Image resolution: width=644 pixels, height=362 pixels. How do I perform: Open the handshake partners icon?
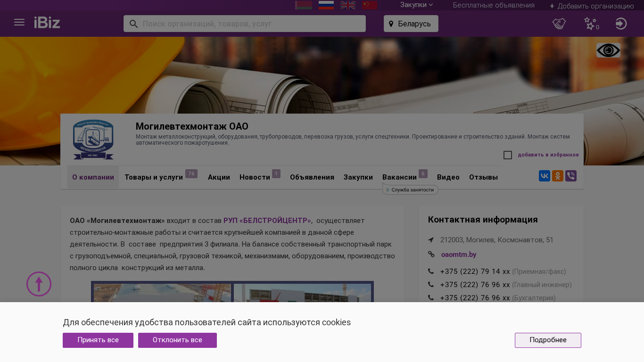(559, 24)
